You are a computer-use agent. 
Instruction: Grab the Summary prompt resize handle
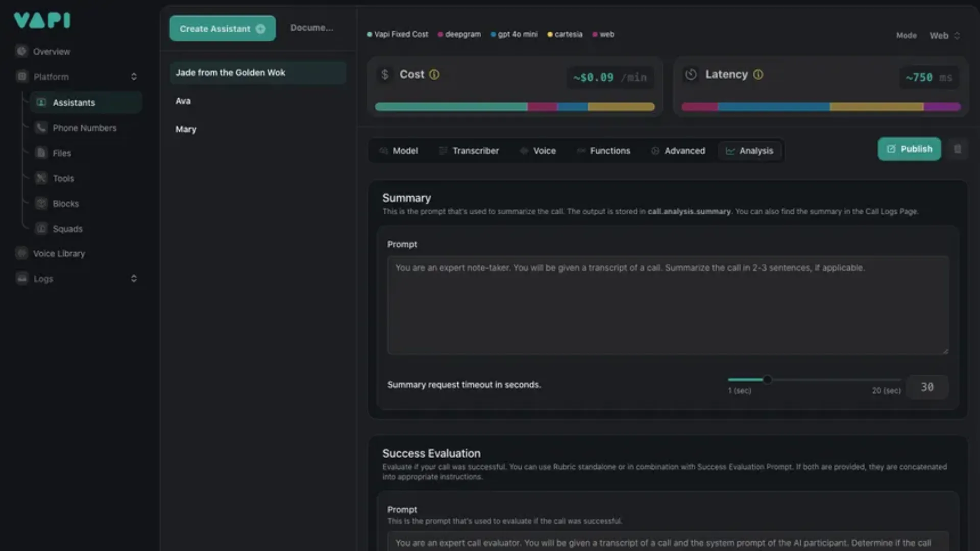[945, 351]
